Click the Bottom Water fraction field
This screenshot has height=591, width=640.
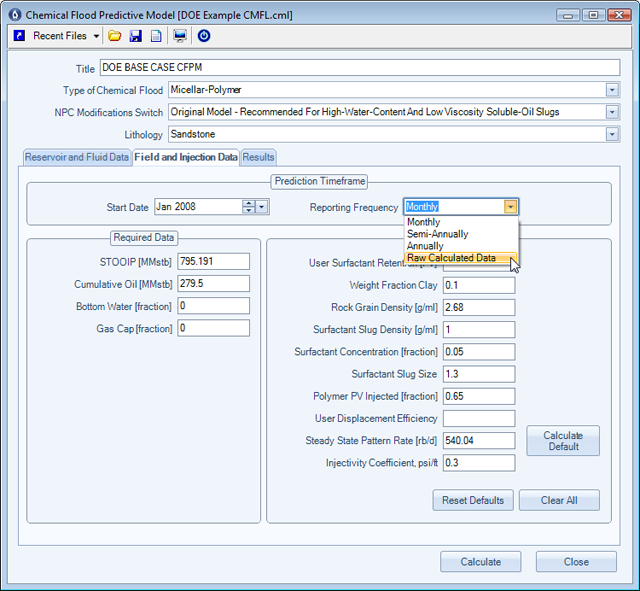[213, 306]
